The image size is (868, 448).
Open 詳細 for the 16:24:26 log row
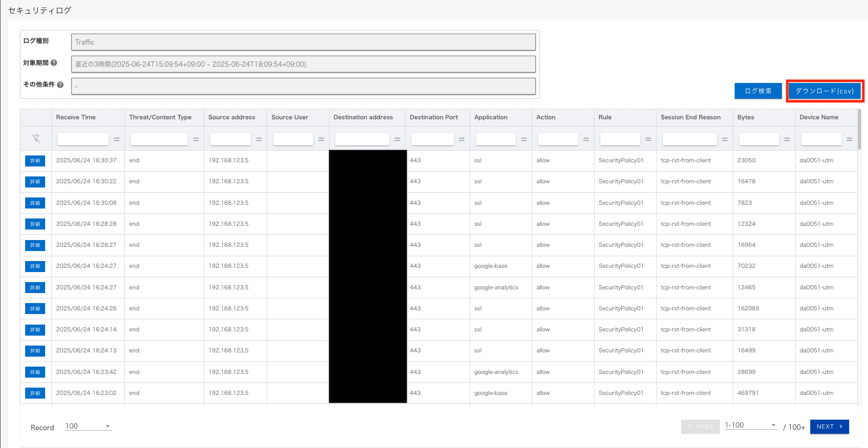pyautogui.click(x=35, y=309)
